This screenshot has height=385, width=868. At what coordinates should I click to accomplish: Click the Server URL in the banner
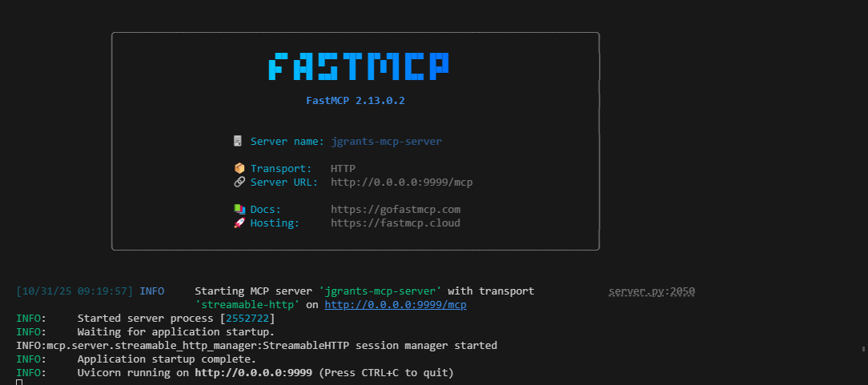(402, 182)
